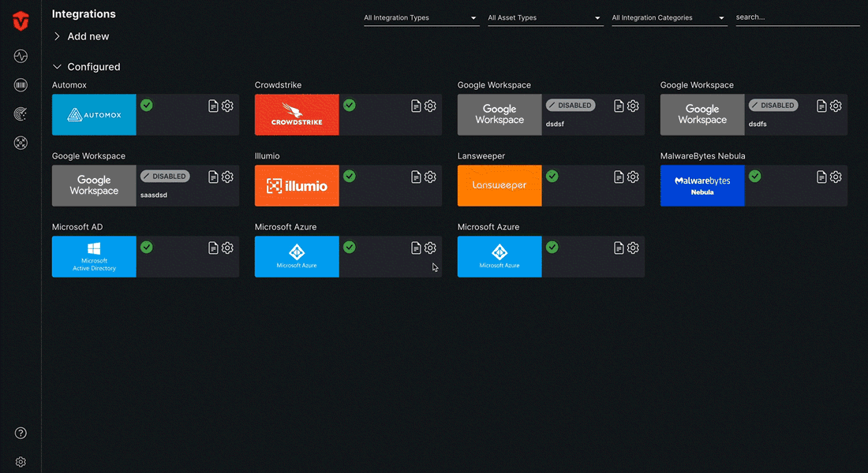868x473 pixels.
Task: Click the green status check on MalwareBytes Nebula
Action: pos(755,176)
